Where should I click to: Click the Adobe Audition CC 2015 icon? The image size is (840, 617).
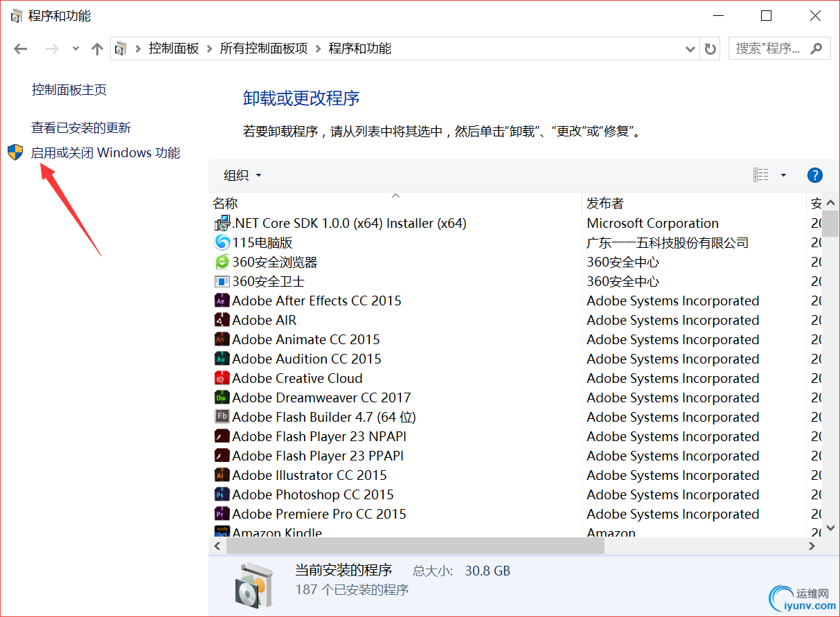[x=222, y=359]
